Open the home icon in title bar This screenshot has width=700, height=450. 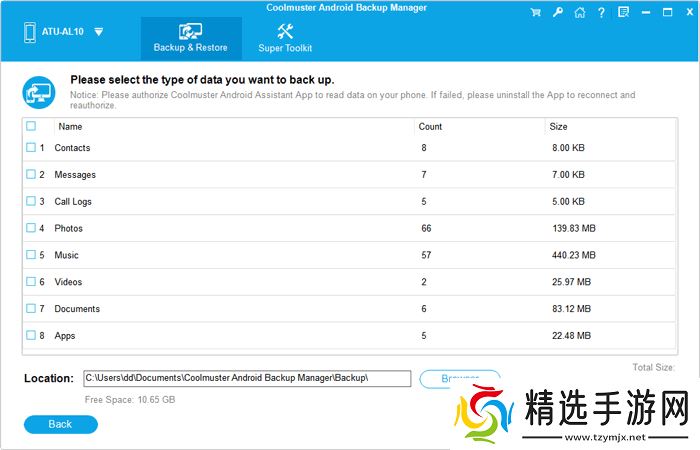coord(579,13)
